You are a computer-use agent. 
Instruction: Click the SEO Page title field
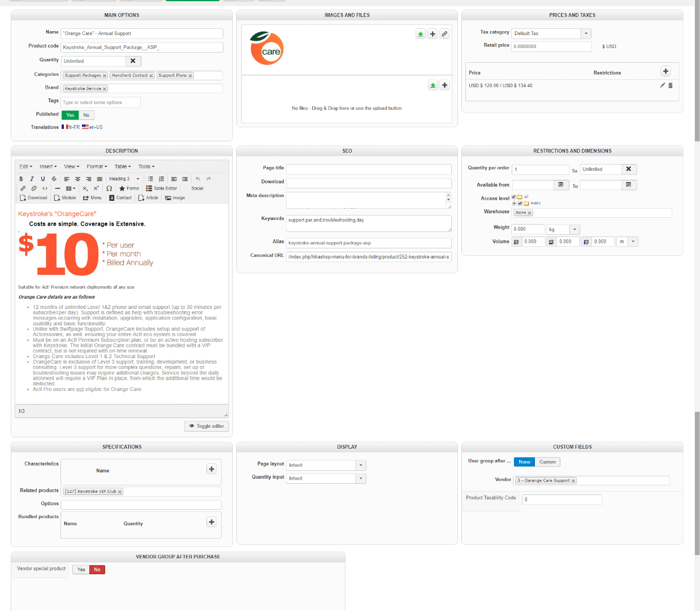tap(369, 169)
